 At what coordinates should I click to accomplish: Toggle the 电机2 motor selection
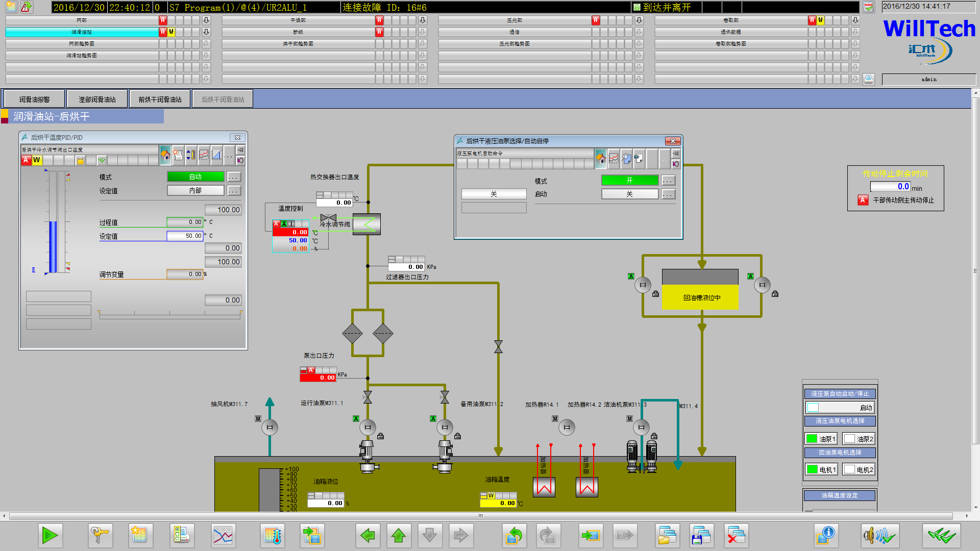coord(859,469)
